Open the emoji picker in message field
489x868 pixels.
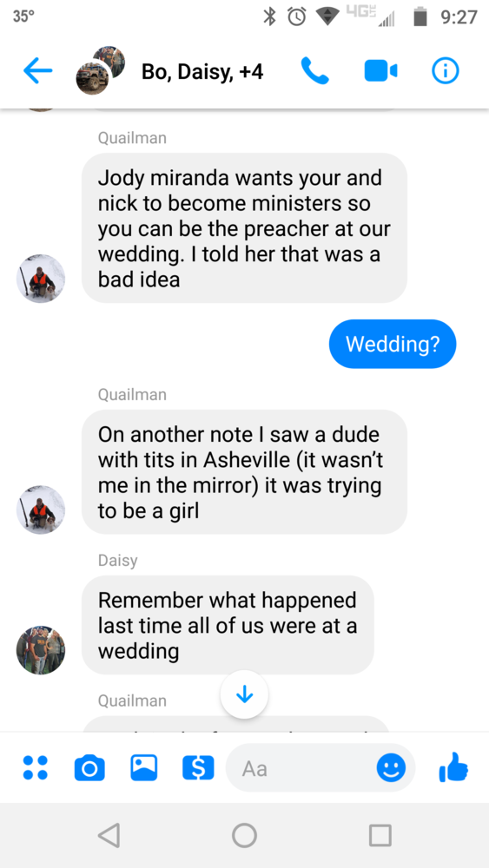(x=391, y=768)
